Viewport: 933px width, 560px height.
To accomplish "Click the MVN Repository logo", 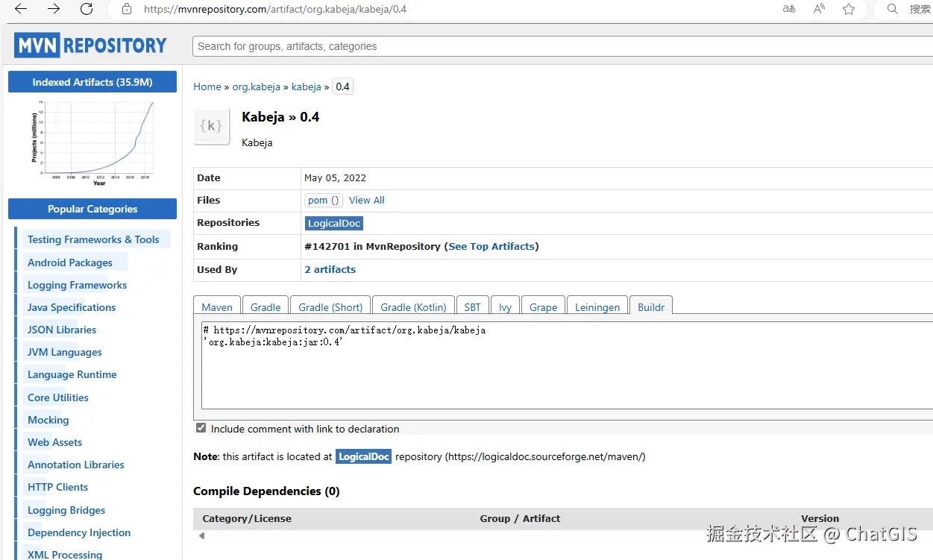I will [x=91, y=45].
